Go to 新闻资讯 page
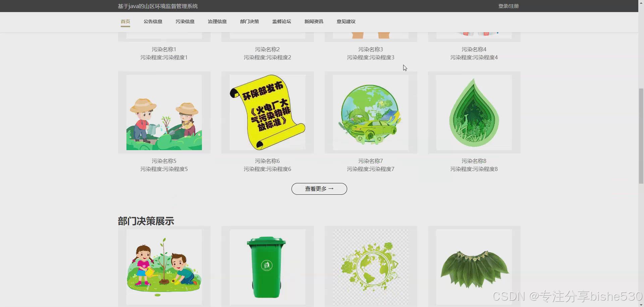The image size is (644, 307). click(x=314, y=21)
